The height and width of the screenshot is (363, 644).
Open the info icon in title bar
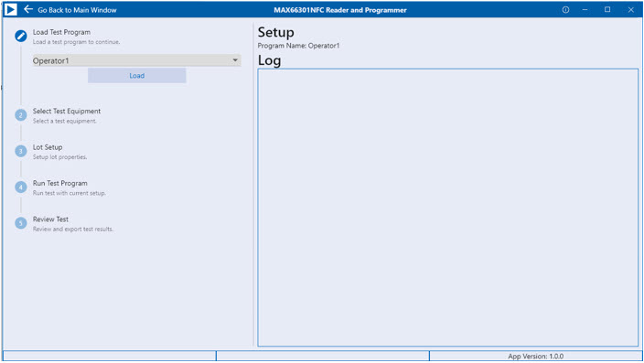[565, 10]
